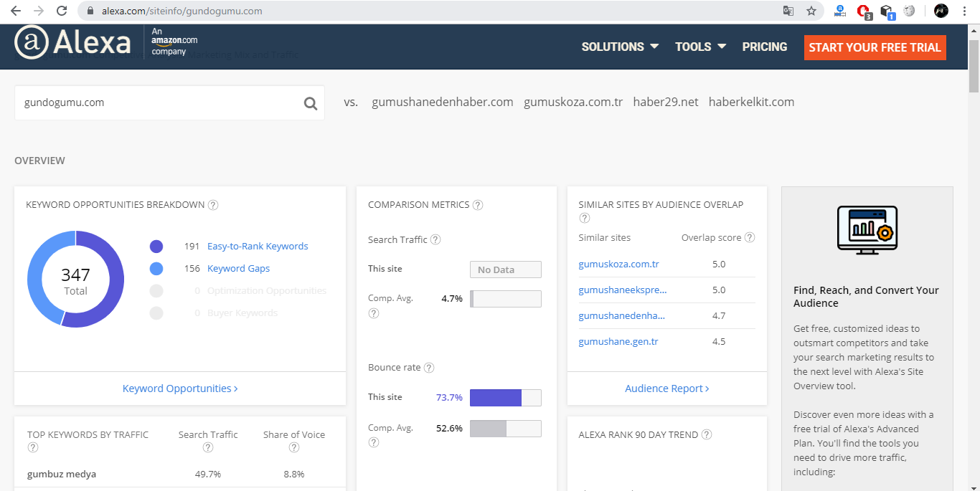This screenshot has width=980, height=491.
Task: Compare with gumuskoza.com.tr in header
Action: 573,102
